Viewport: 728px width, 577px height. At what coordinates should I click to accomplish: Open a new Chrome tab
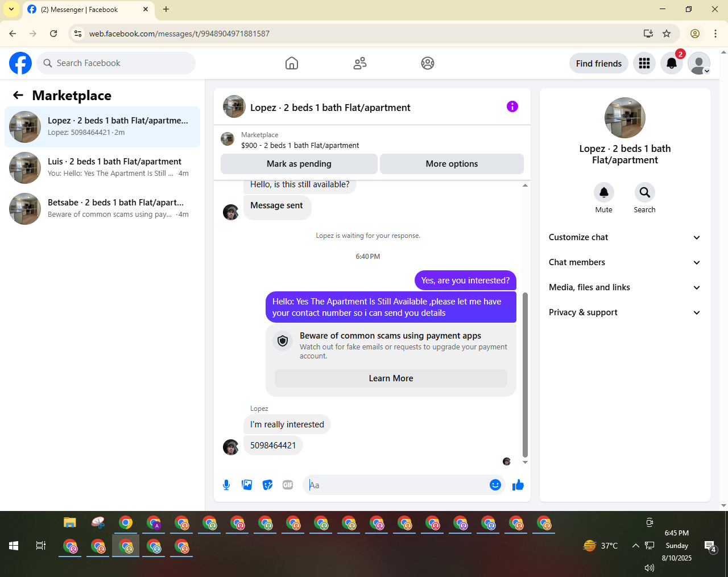(x=166, y=9)
